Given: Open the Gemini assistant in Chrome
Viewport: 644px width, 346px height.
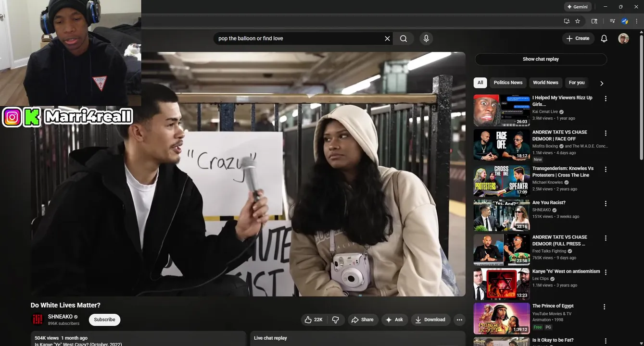Looking at the screenshot, I should pos(578,7).
